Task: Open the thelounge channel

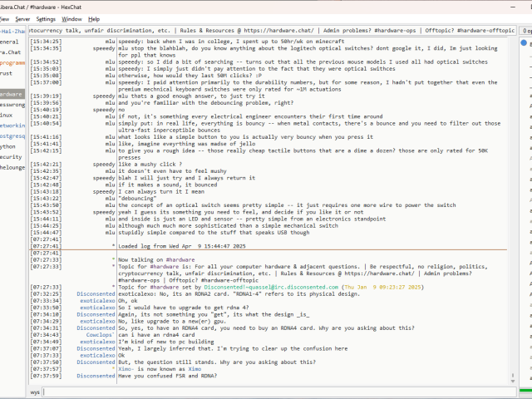Action: click(x=12, y=167)
